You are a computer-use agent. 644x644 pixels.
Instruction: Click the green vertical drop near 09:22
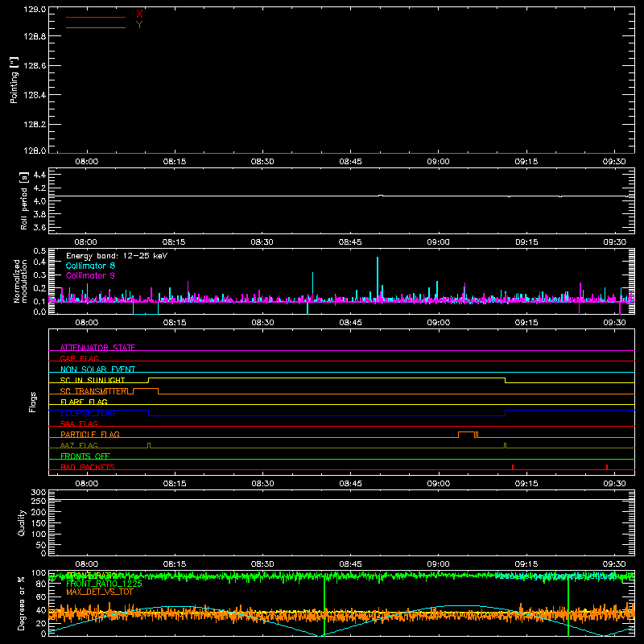tap(568, 606)
